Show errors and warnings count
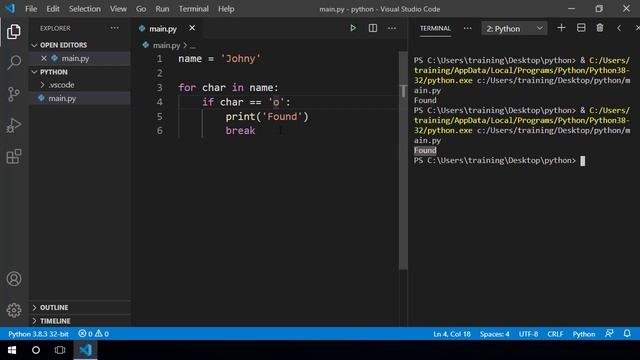This screenshot has width=640, height=360. point(93,334)
